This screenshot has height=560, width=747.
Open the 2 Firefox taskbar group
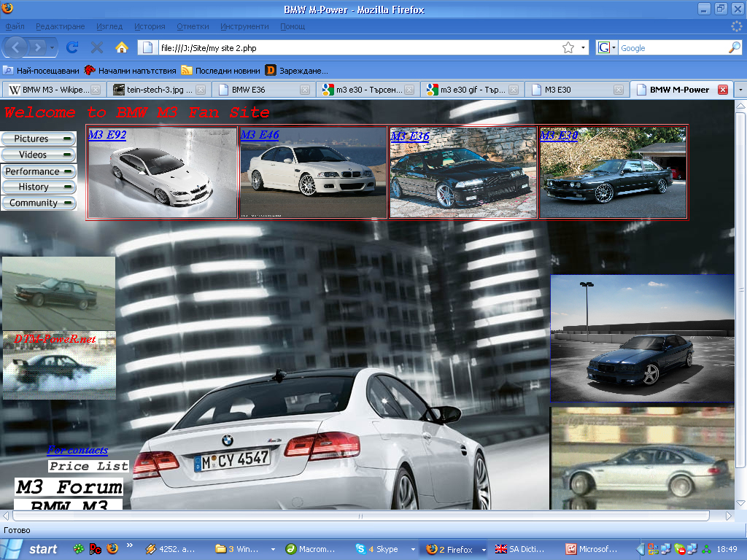tap(455, 549)
